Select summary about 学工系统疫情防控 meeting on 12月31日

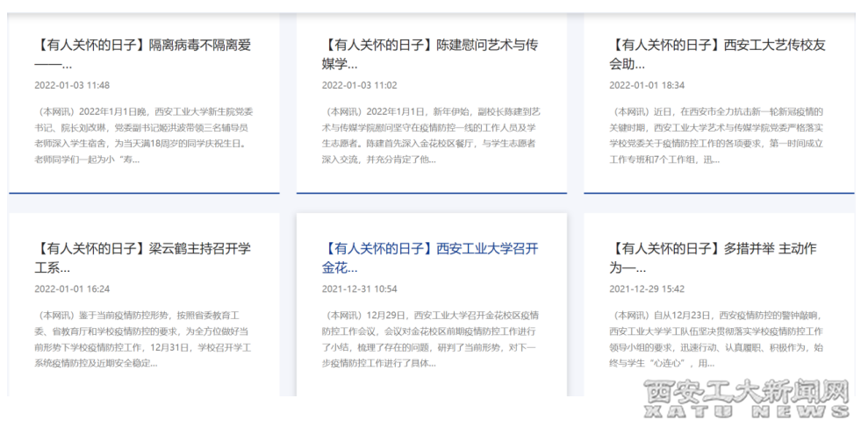coord(144,339)
